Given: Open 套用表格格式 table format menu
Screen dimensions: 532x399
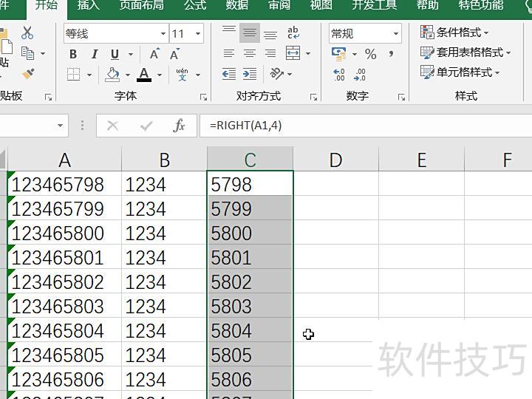Looking at the screenshot, I should [x=465, y=52].
